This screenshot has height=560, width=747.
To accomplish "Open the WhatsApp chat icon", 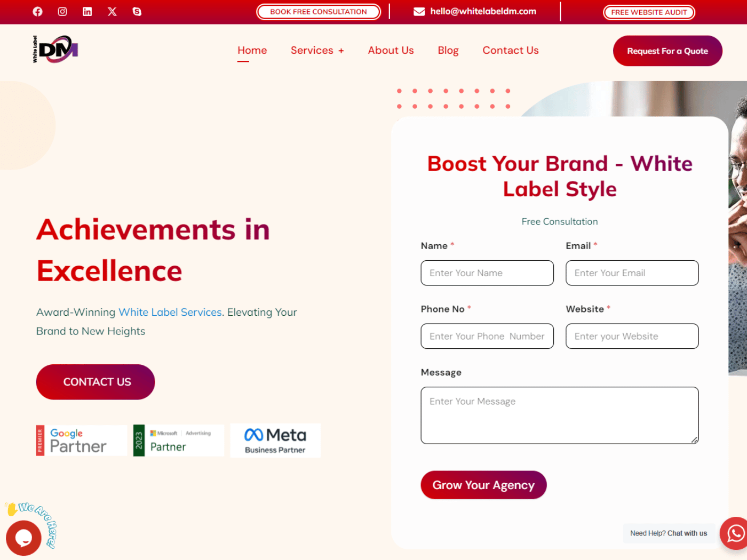I will coord(735,533).
